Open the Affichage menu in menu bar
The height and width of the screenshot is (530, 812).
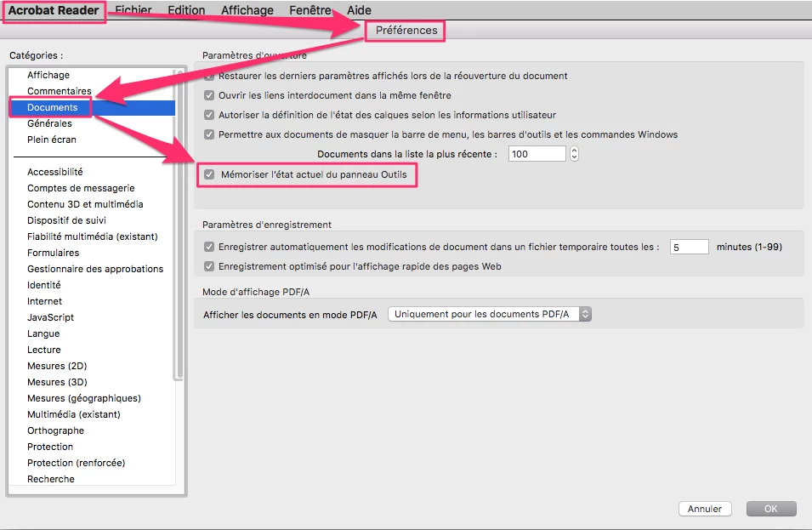(247, 10)
